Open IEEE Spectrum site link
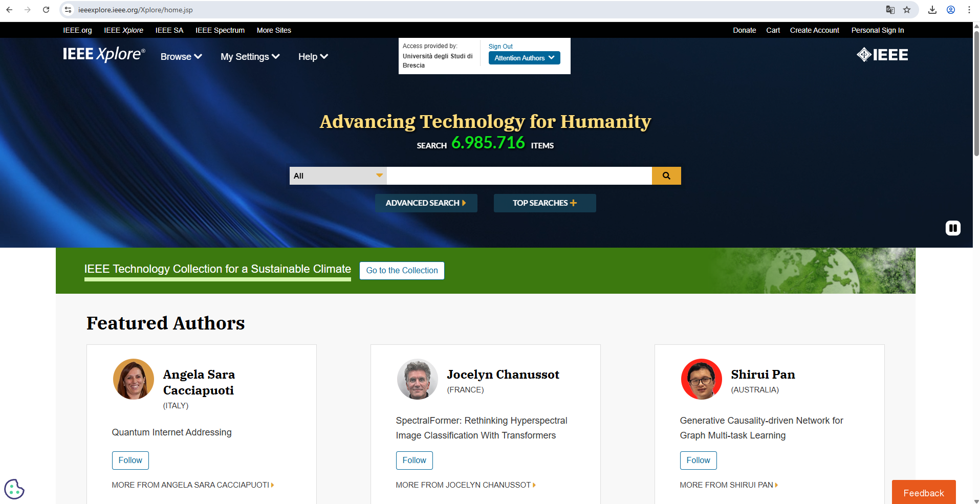The width and height of the screenshot is (980, 504). pos(220,30)
